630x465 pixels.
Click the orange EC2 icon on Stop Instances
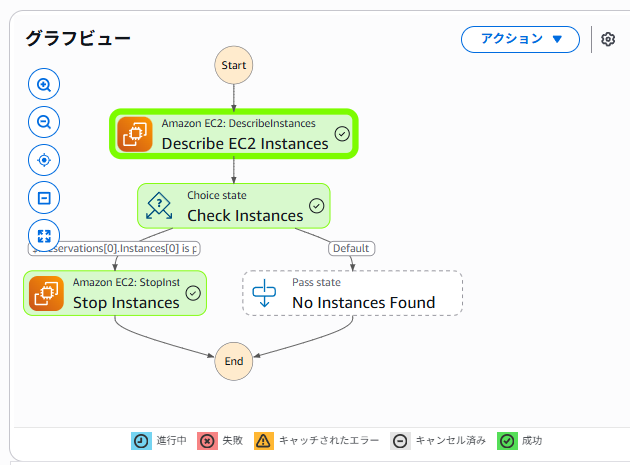coord(46,293)
